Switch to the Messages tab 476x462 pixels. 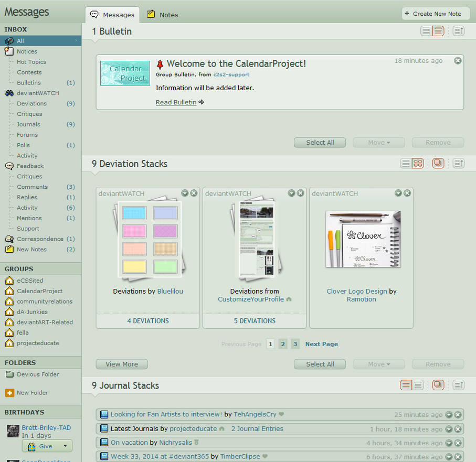pyautogui.click(x=113, y=15)
